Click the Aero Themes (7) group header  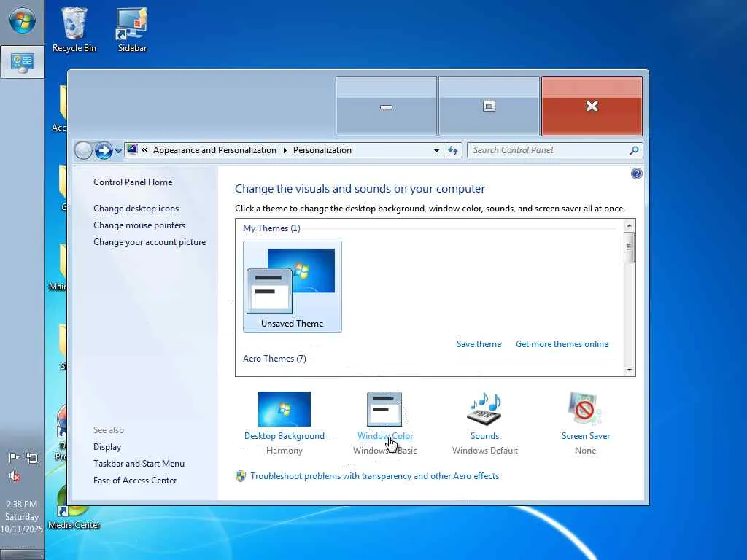pos(274,359)
